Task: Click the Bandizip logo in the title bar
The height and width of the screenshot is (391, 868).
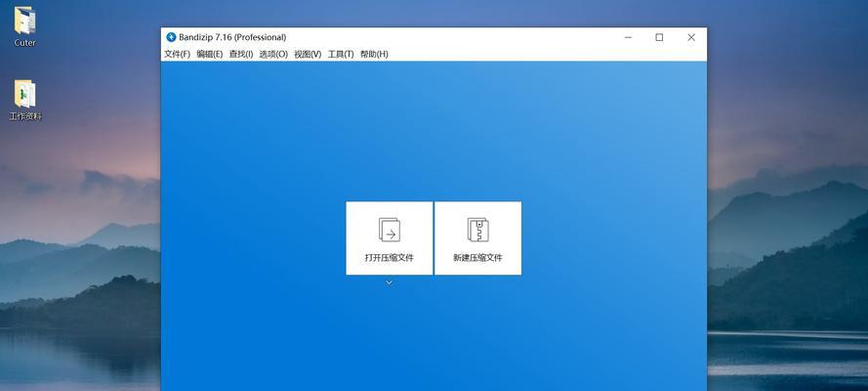Action: [x=171, y=37]
